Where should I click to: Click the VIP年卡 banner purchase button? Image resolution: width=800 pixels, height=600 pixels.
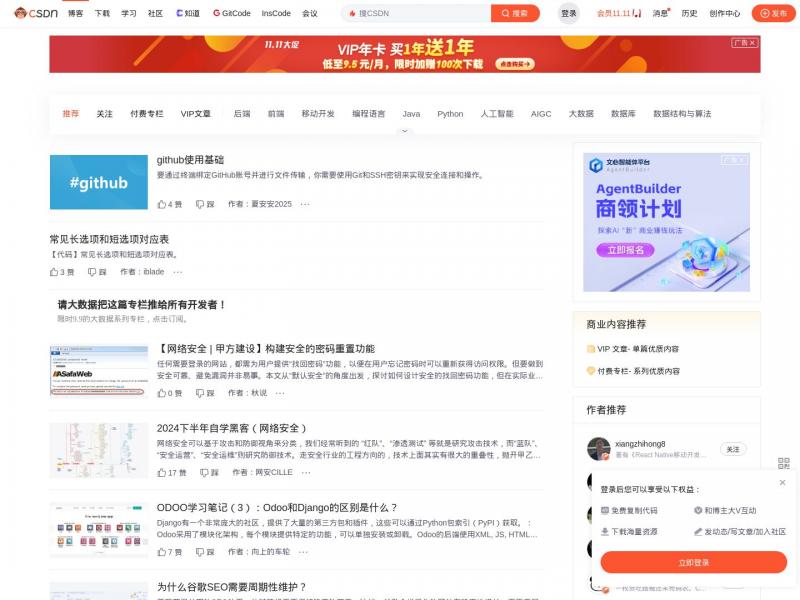[x=515, y=64]
